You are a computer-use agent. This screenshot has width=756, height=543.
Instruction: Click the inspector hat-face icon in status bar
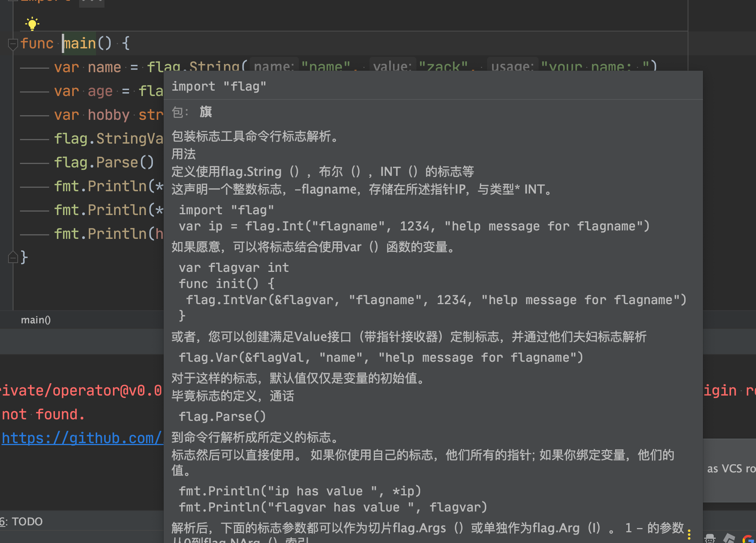[x=710, y=538]
